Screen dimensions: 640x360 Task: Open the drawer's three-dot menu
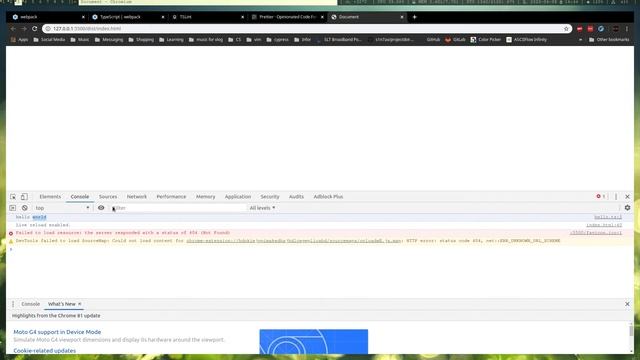[13, 304]
